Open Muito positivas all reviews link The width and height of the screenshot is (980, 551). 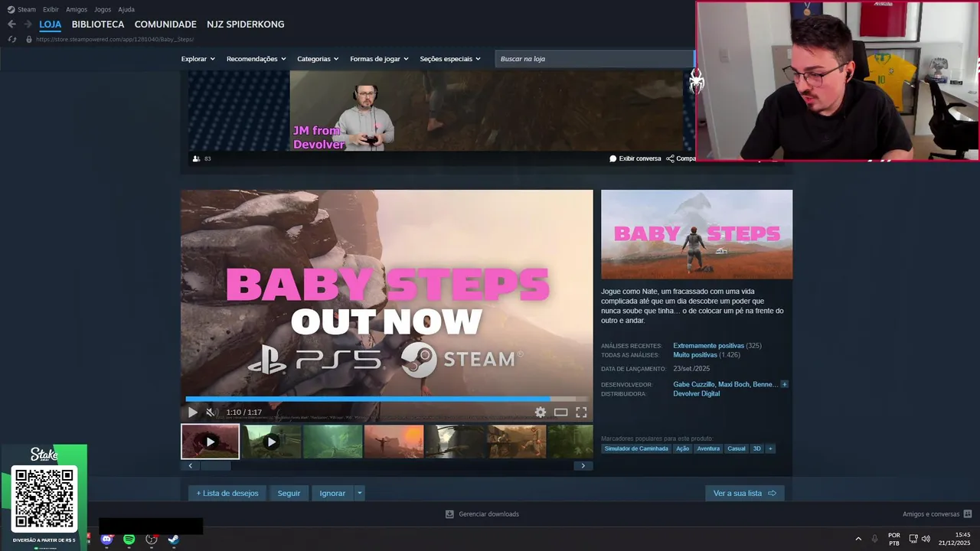(x=695, y=355)
